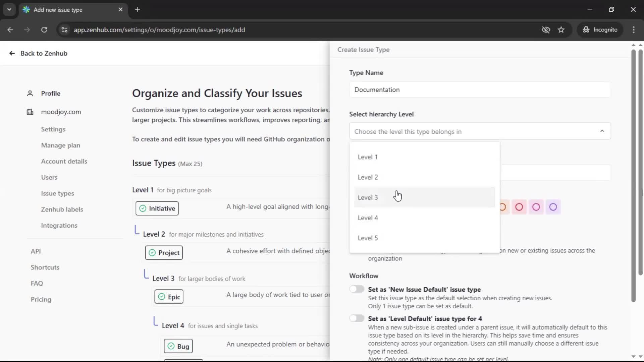Open the Pricing page from the sidebar
This screenshot has width=644, height=362.
click(41, 299)
